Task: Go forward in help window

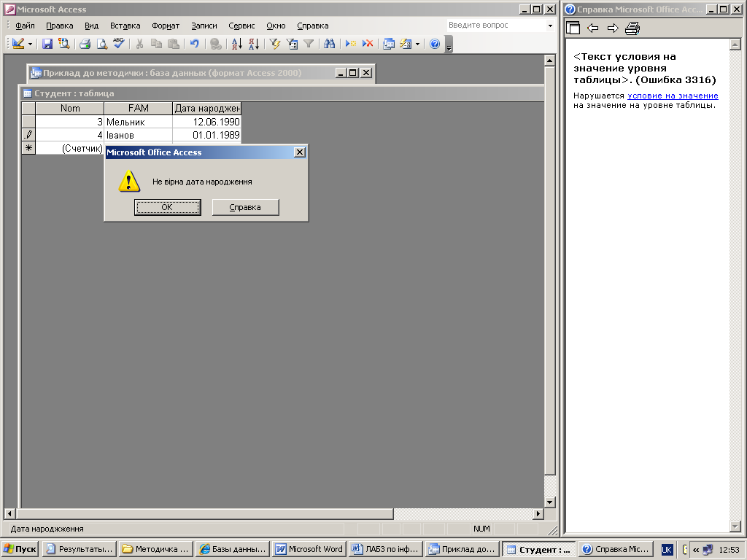Action: point(613,28)
